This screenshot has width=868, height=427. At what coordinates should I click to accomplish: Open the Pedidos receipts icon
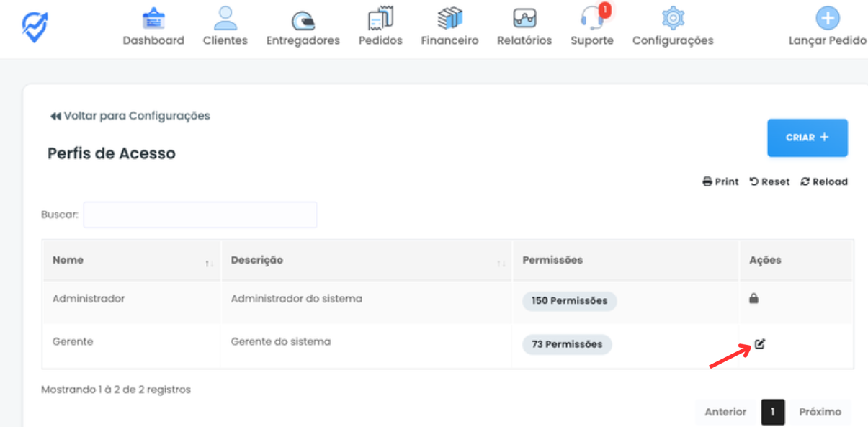coord(380,18)
